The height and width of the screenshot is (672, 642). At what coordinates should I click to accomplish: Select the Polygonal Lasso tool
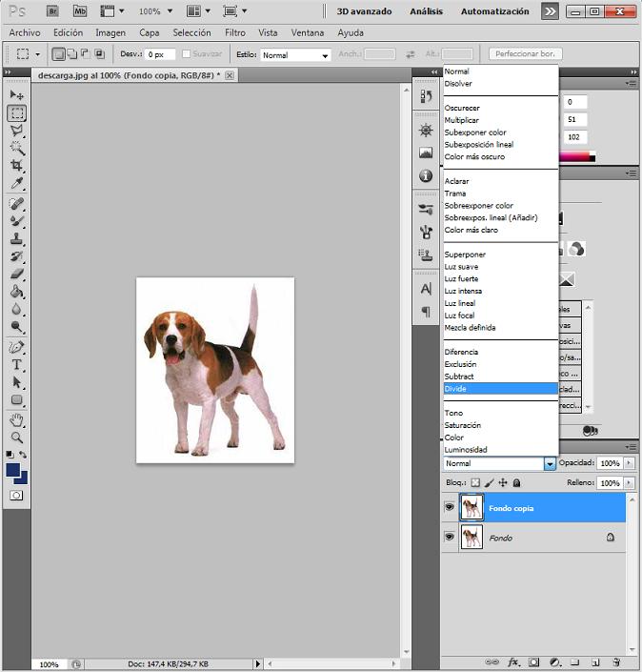point(17,131)
